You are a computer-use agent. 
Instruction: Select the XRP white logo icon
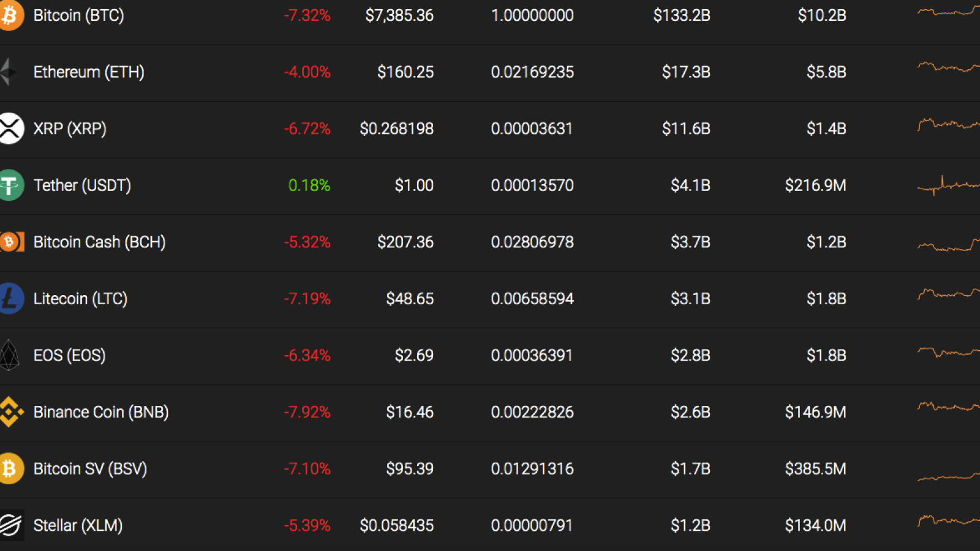pos(11,129)
